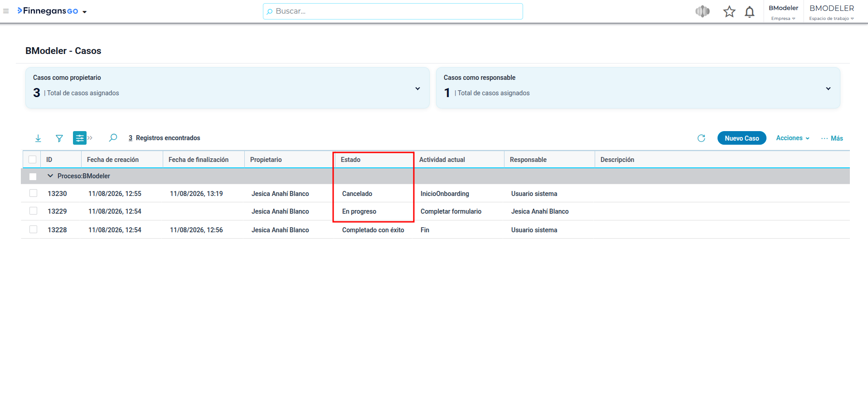
Task: Click Usuario sistema in row 13228
Action: click(x=534, y=230)
